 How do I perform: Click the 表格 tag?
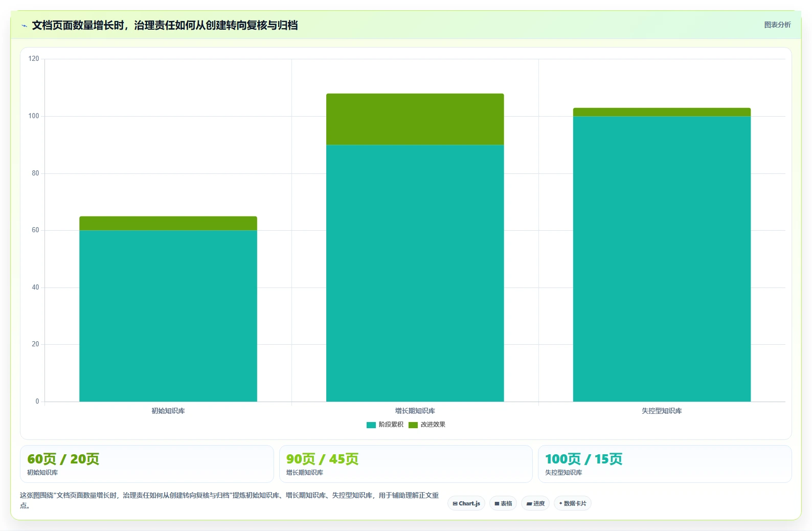click(x=503, y=503)
